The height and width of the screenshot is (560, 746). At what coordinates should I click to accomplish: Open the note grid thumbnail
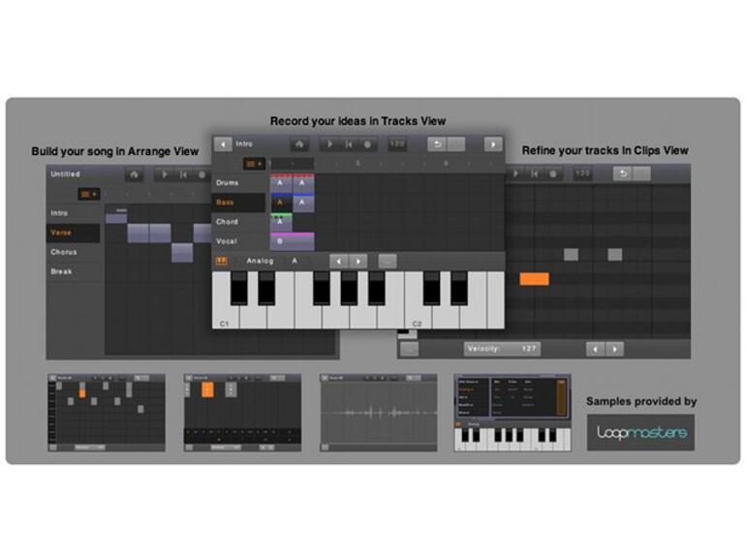click(x=107, y=413)
